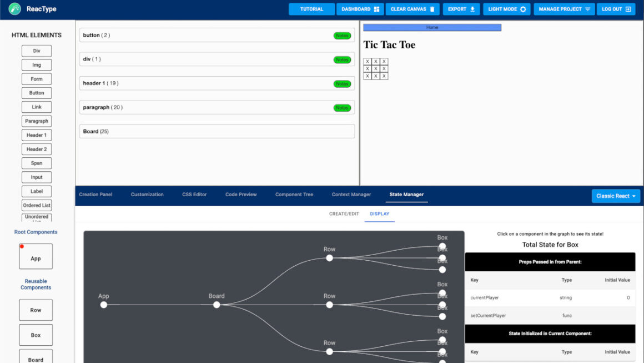Toggle Light Mode theme
The width and height of the screenshot is (644, 363).
[506, 9]
